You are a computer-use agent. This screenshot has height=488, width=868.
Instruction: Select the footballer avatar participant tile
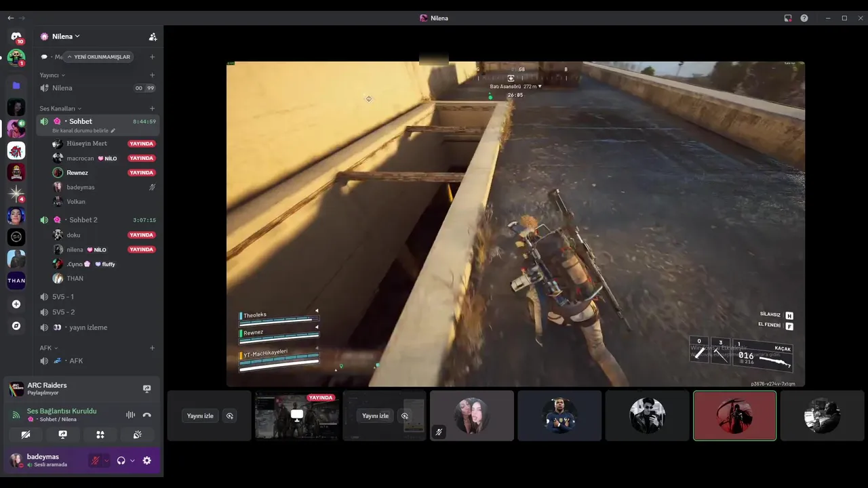click(559, 415)
